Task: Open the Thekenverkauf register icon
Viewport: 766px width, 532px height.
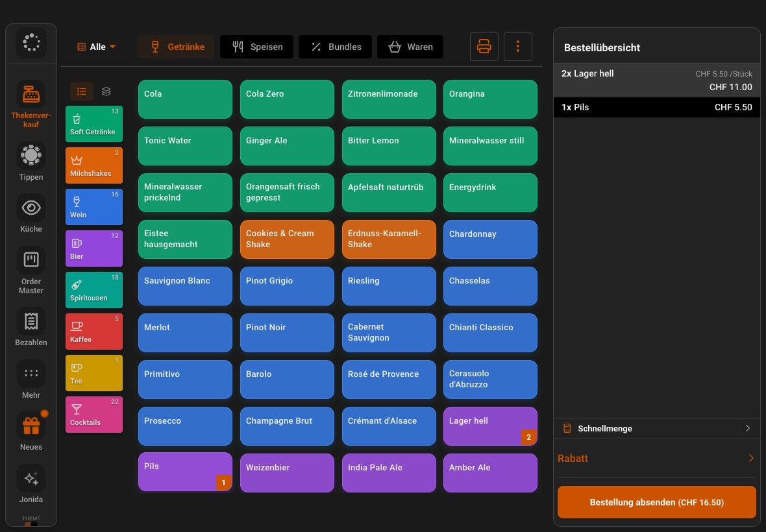Action: click(31, 95)
